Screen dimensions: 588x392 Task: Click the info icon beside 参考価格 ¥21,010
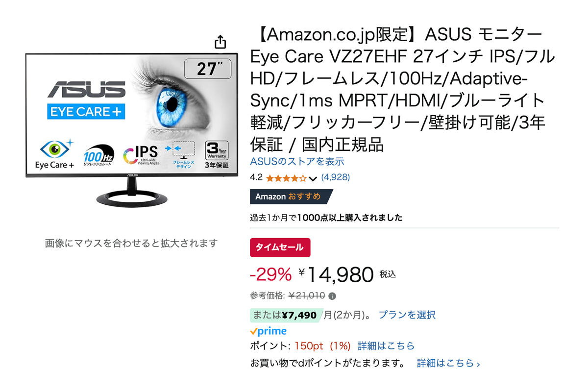[332, 296]
